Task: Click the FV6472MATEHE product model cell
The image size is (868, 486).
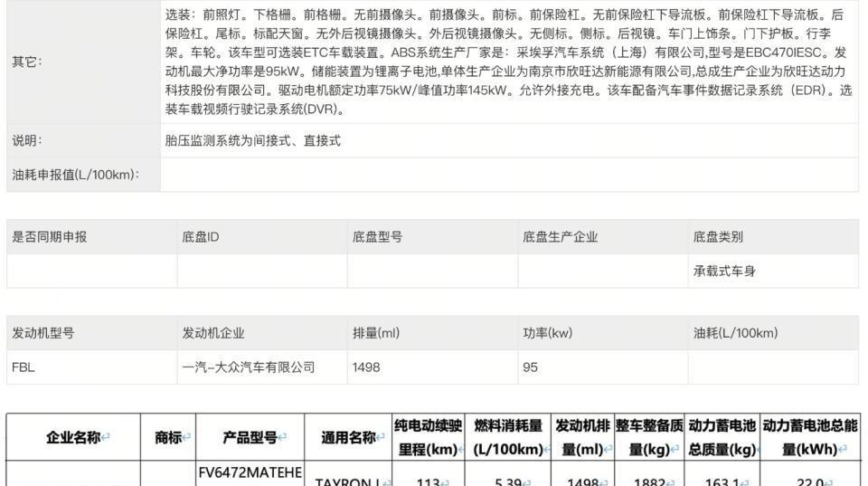Action: click(x=250, y=473)
